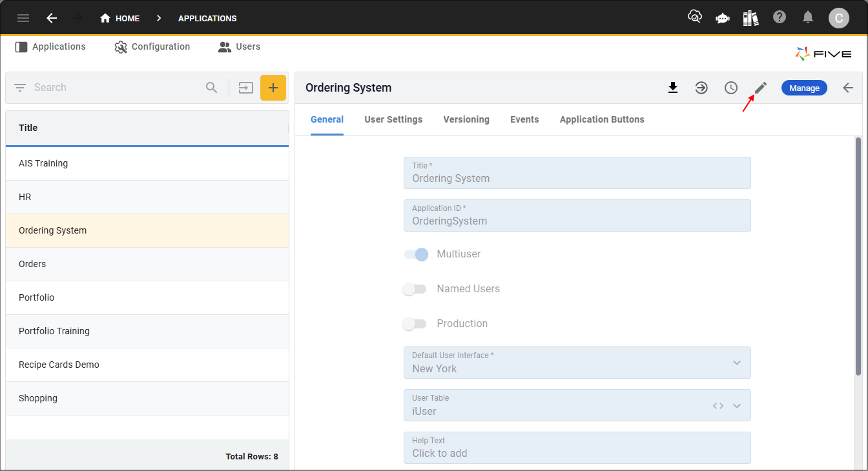Click the history clock icon
This screenshot has height=471, width=868.
731,88
